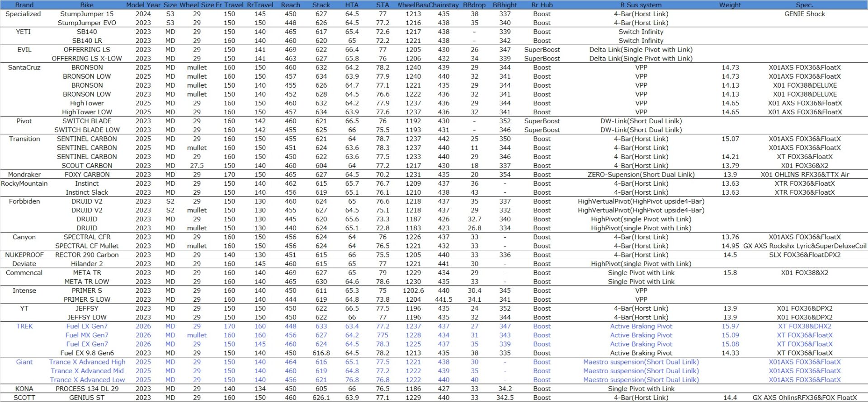Select 'GX AXS Rockshx Lyric&SuperDeluxeCoil' cell
Viewport: 868px width, 402px height.
pyautogui.click(x=804, y=246)
